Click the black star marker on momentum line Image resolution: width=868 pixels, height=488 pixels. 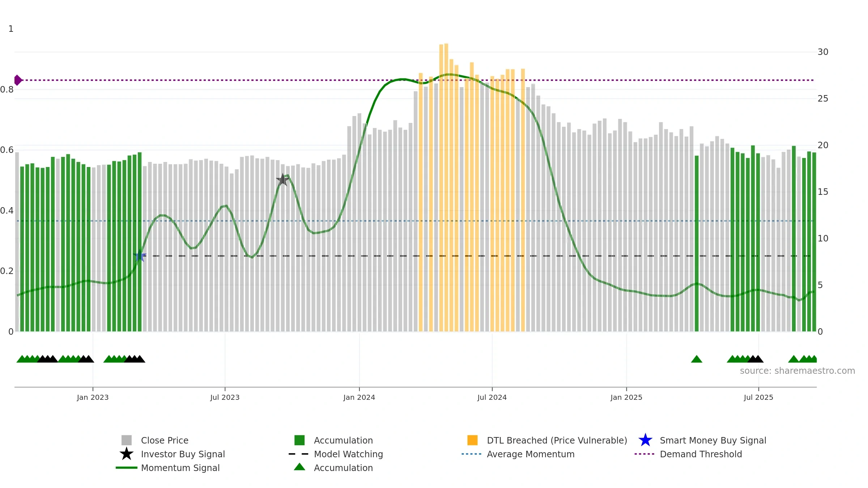pyautogui.click(x=282, y=180)
